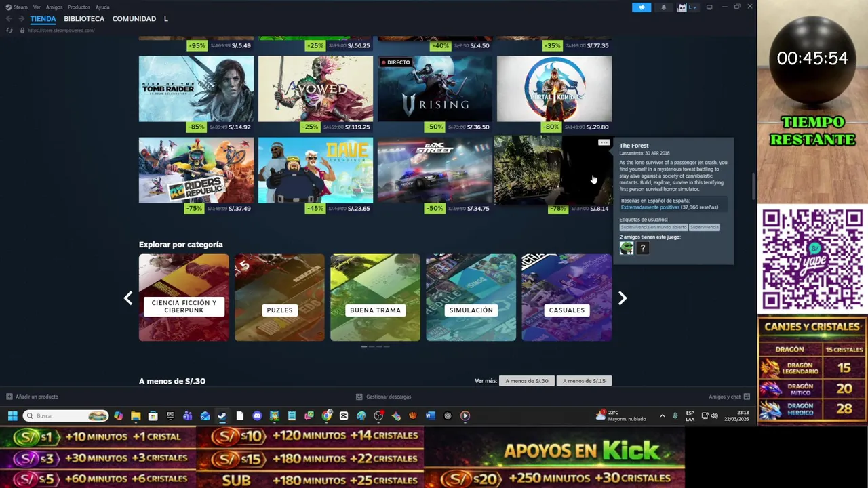Switch to the TIENDA tab
The image size is (868, 488).
[x=43, y=19]
